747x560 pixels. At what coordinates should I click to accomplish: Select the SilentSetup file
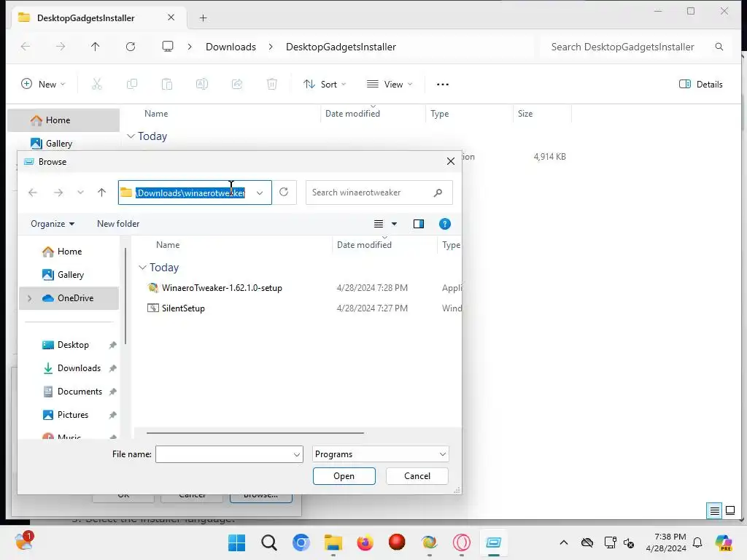[183, 308]
